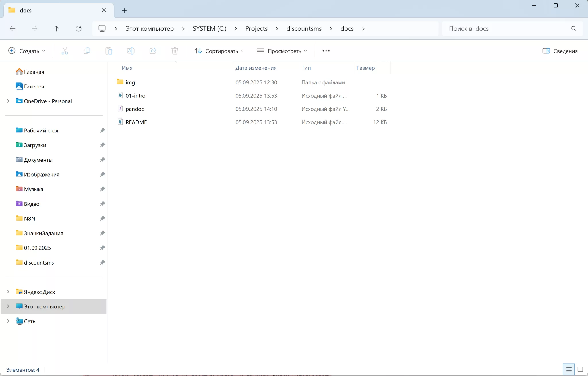This screenshot has width=588, height=376.
Task: Click the Rename icon in toolbar
Action: (131, 51)
